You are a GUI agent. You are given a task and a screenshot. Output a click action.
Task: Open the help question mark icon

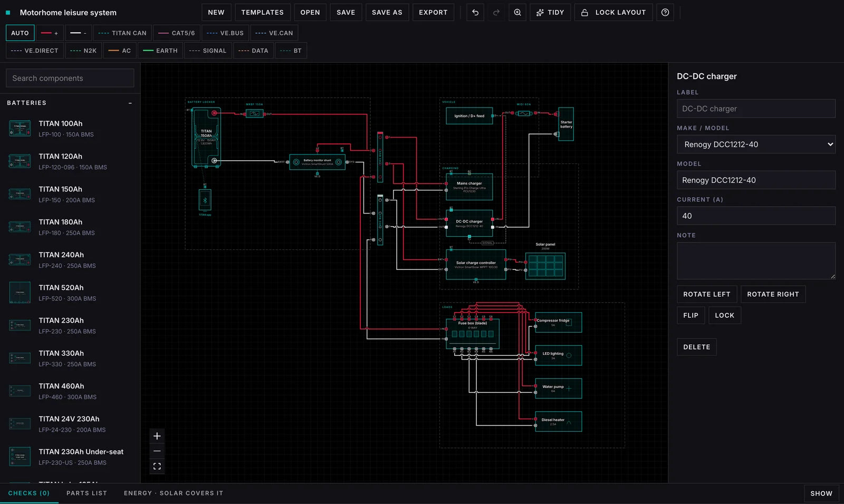click(665, 12)
